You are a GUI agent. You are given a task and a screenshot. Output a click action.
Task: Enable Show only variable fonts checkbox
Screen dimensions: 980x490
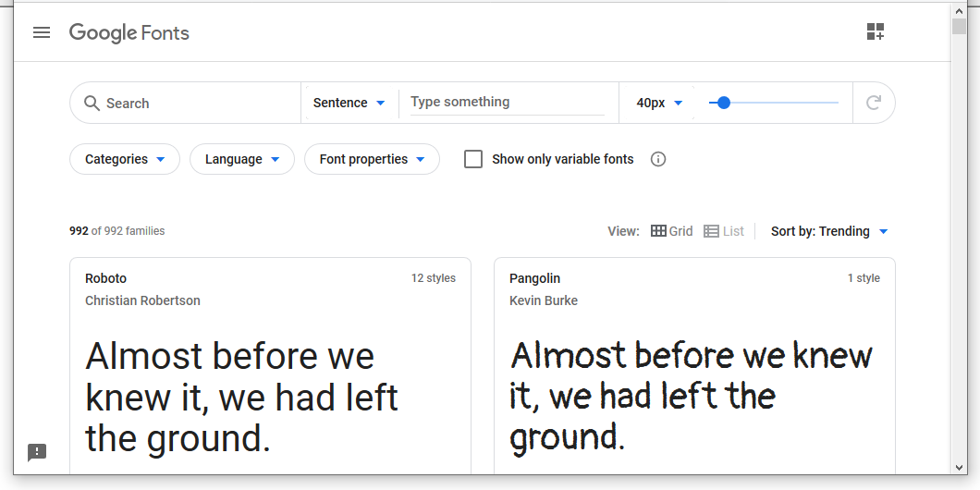(x=473, y=159)
